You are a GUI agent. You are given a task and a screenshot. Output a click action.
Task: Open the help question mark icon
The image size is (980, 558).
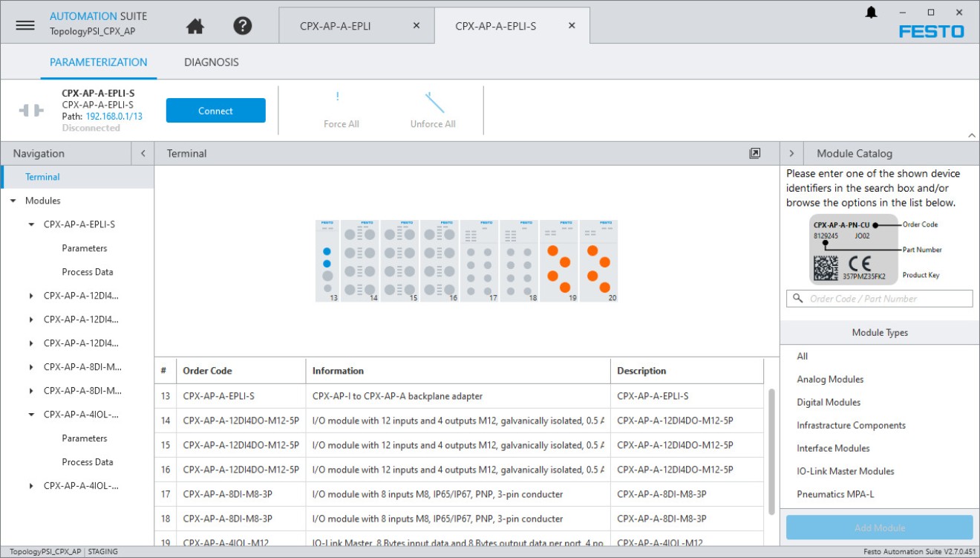243,26
